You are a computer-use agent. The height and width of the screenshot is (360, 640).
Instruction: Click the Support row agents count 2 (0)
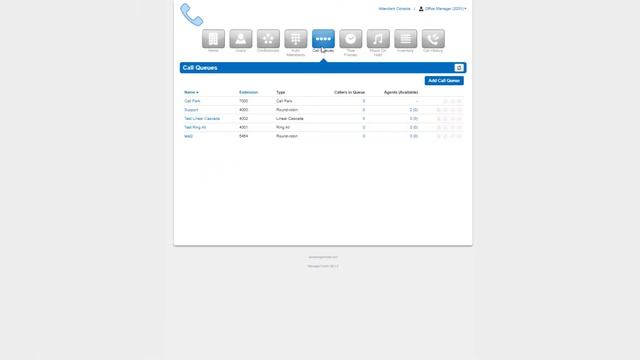pos(414,110)
